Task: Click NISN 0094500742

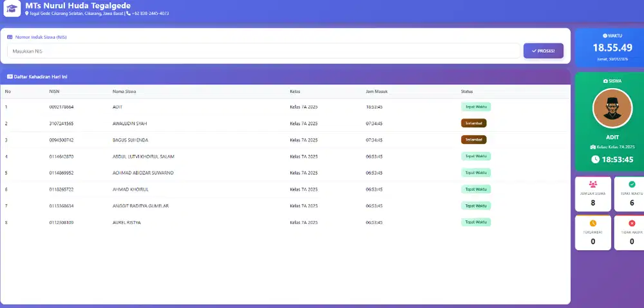Action: [x=62, y=140]
